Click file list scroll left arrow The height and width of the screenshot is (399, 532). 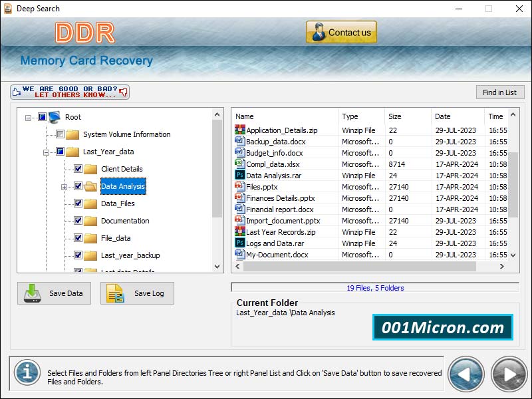pyautogui.click(x=237, y=267)
